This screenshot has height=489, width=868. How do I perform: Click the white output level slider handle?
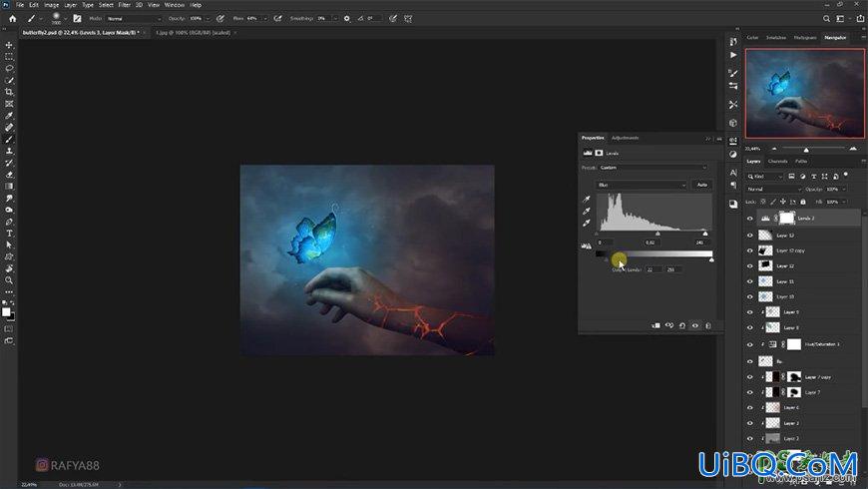pyautogui.click(x=711, y=259)
